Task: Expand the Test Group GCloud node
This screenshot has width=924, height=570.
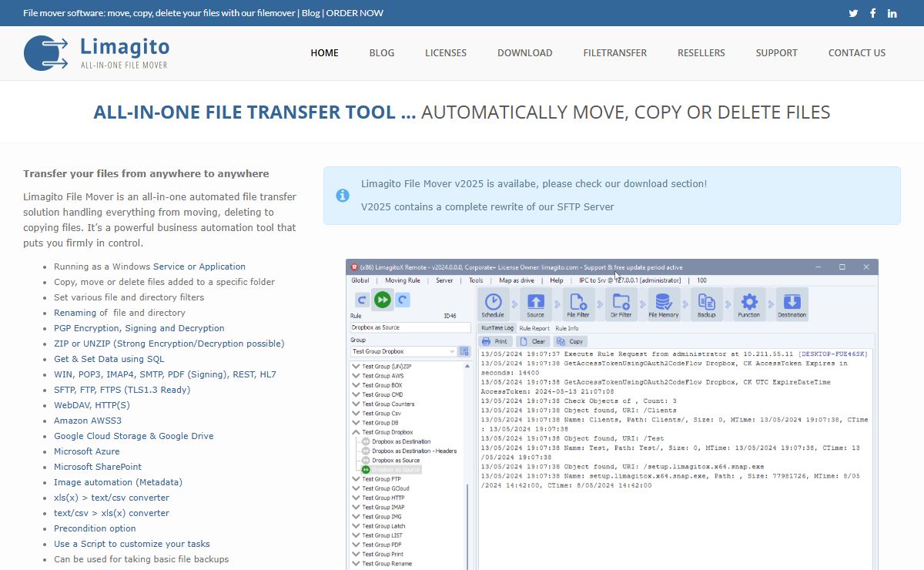Action: tap(356, 488)
